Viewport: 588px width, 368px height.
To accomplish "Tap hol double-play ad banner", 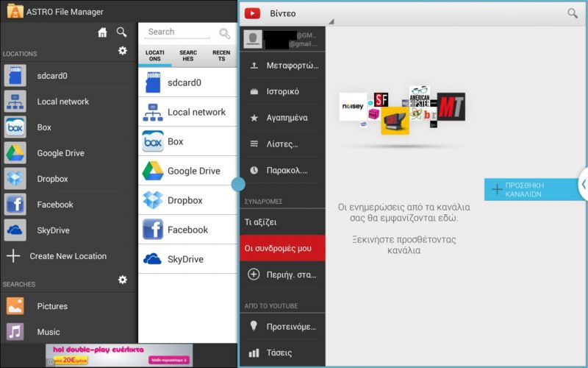I will [x=119, y=355].
